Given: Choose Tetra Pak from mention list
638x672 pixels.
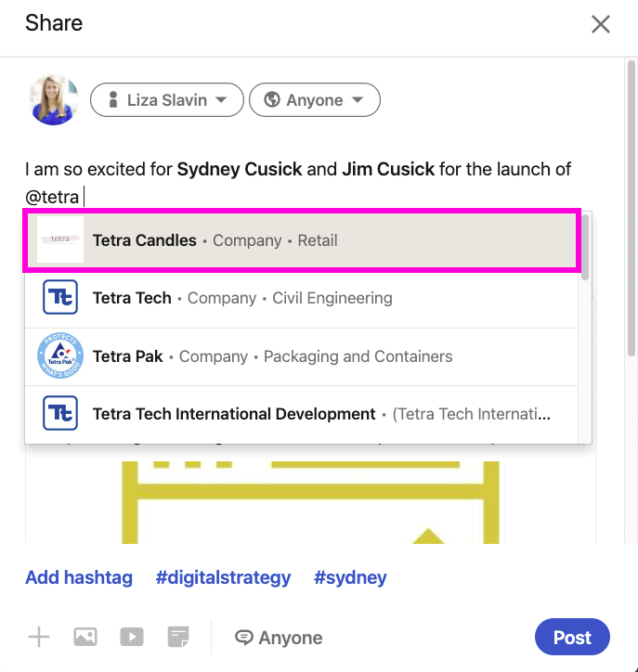Looking at the screenshot, I should click(302, 356).
